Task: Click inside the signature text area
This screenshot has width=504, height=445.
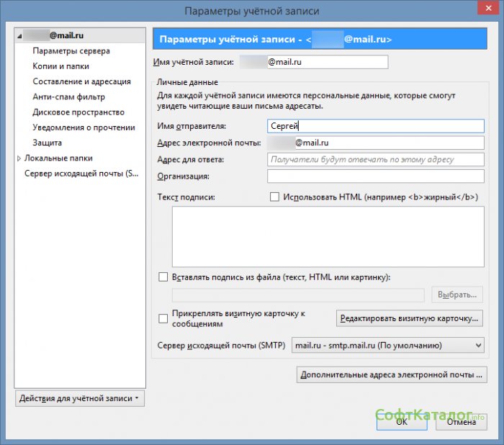Action: (328, 236)
